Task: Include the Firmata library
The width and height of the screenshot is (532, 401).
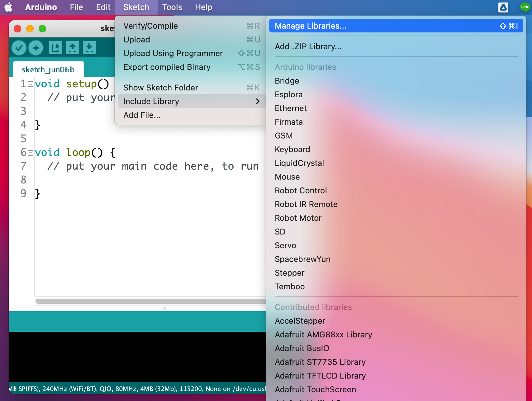Action: pos(396,122)
